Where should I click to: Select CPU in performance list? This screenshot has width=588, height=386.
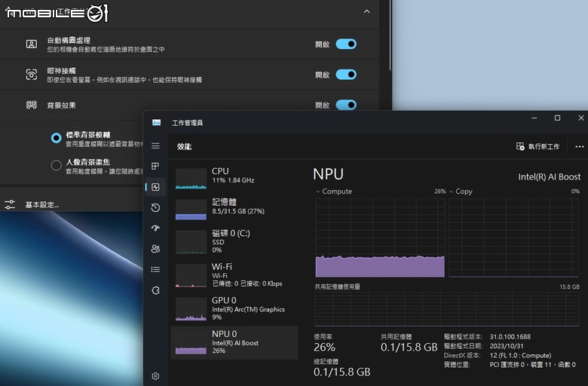[234, 177]
